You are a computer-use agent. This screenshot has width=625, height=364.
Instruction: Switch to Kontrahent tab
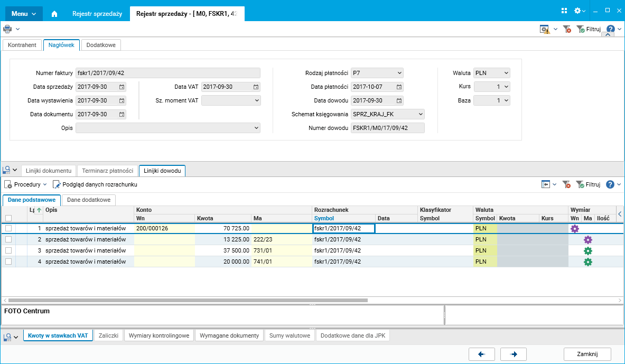pyautogui.click(x=22, y=45)
